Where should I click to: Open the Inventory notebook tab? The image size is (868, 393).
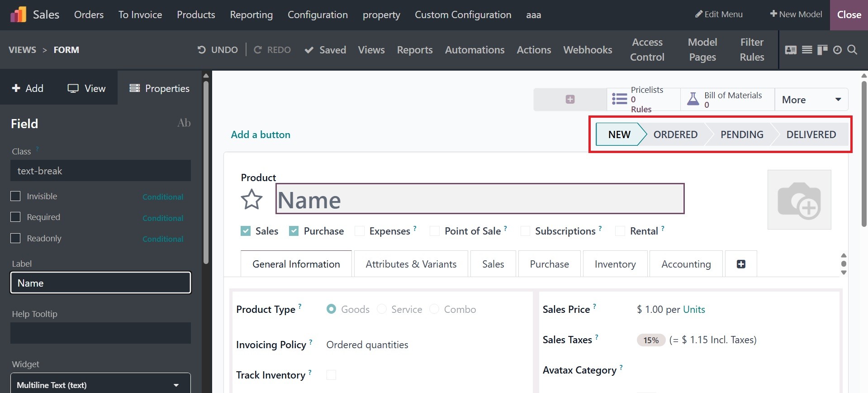coord(615,264)
